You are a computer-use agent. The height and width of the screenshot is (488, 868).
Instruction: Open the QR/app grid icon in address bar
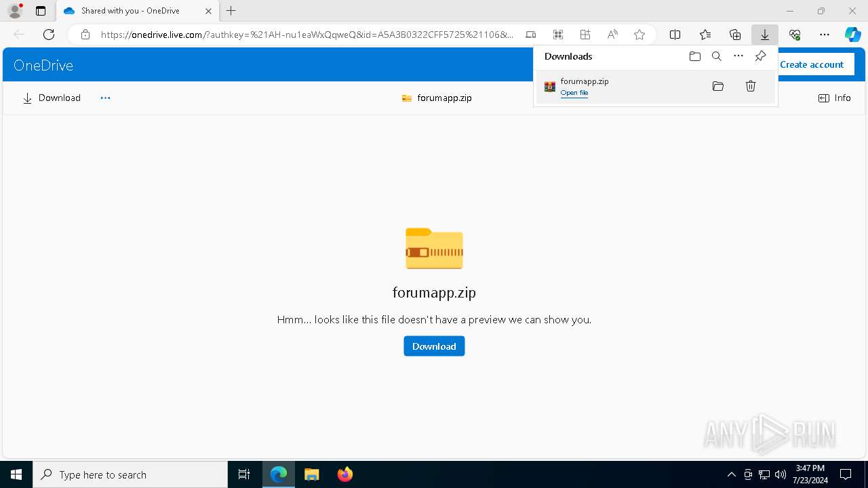pos(558,35)
